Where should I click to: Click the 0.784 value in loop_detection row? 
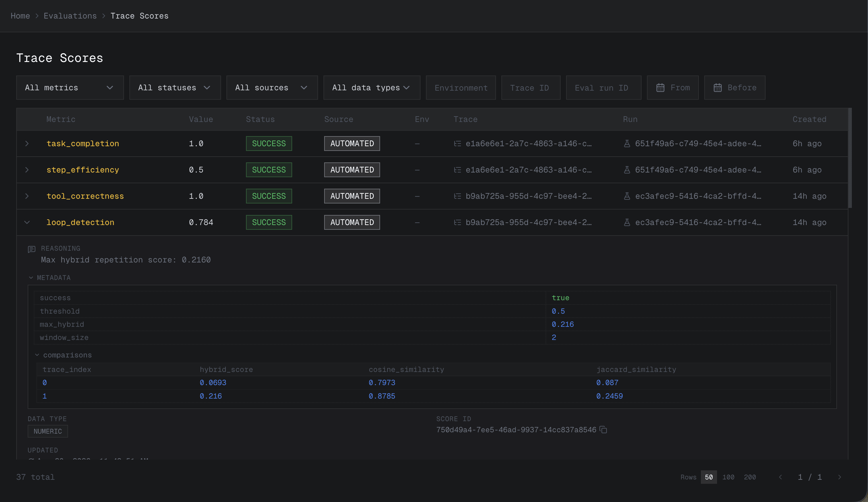pyautogui.click(x=201, y=222)
